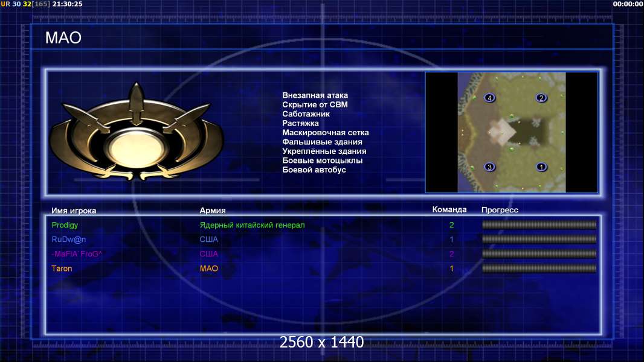
Task: Click the 'Саботажник' ability line
Action: click(306, 114)
